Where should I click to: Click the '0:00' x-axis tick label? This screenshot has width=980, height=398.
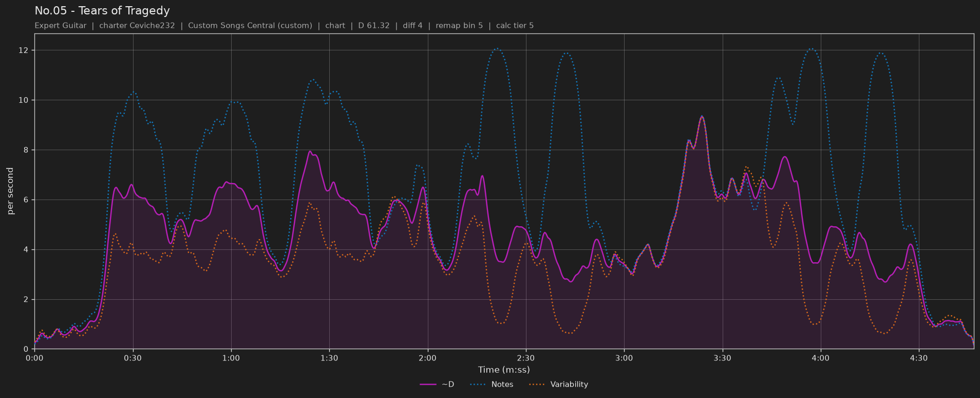pyautogui.click(x=34, y=358)
